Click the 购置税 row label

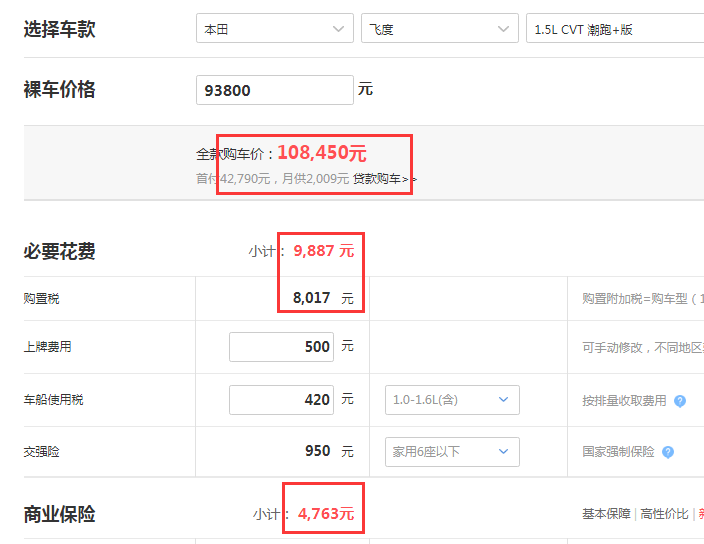point(41,298)
